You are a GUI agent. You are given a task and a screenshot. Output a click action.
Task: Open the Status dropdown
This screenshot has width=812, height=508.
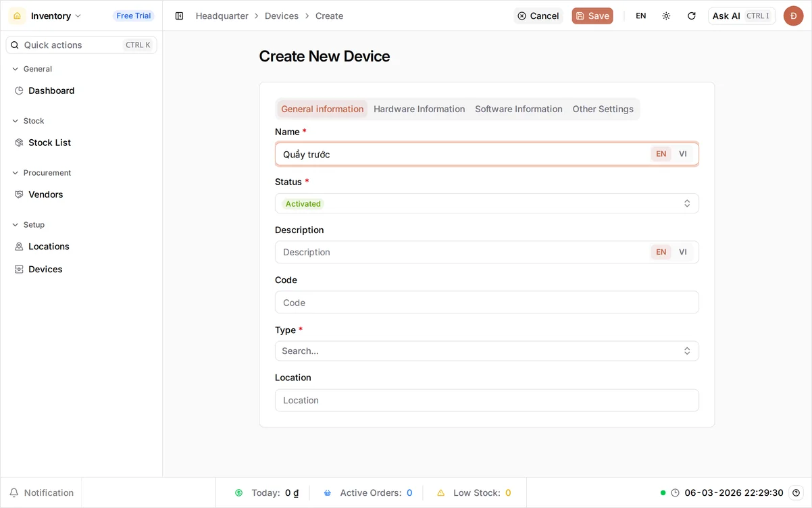point(486,203)
